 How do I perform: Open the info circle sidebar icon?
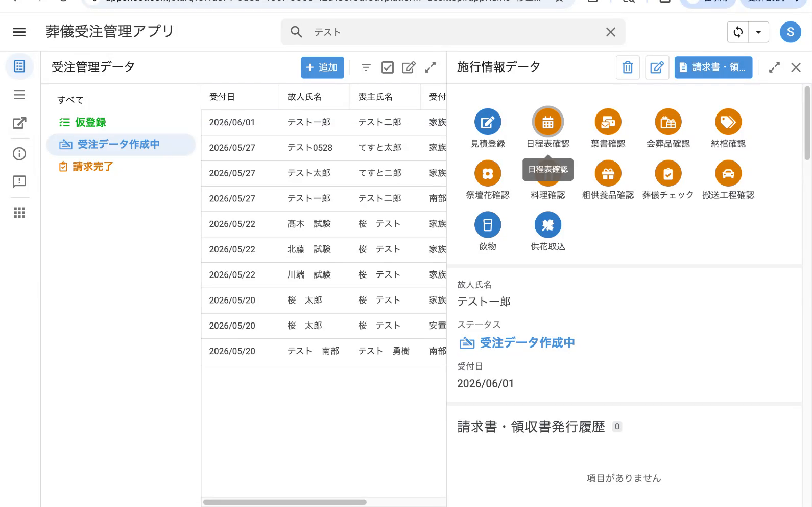[x=19, y=154]
